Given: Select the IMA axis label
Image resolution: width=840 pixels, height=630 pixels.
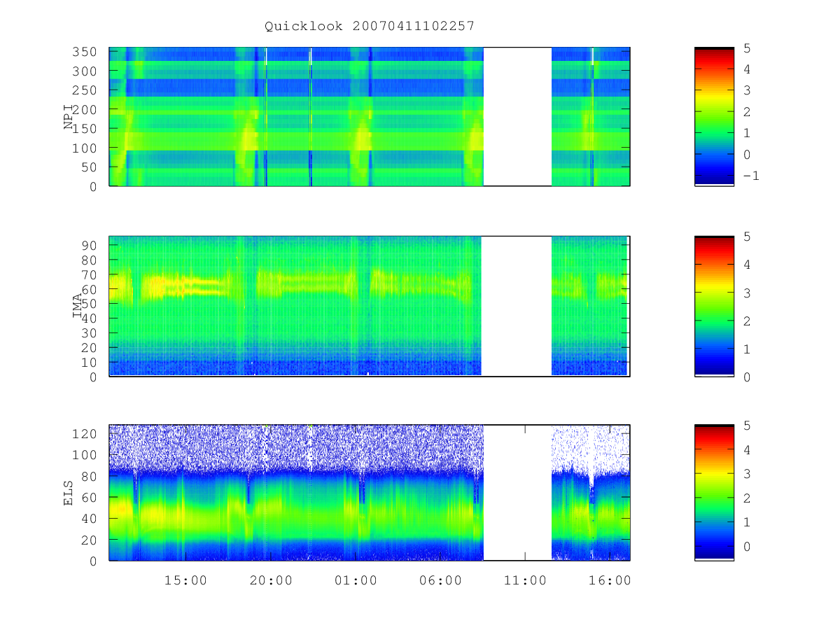Looking at the screenshot, I should click(78, 307).
